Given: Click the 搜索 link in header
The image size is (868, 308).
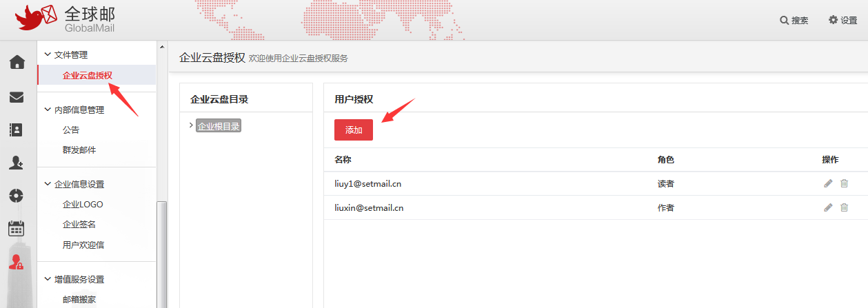Looking at the screenshot, I should click(800, 21).
